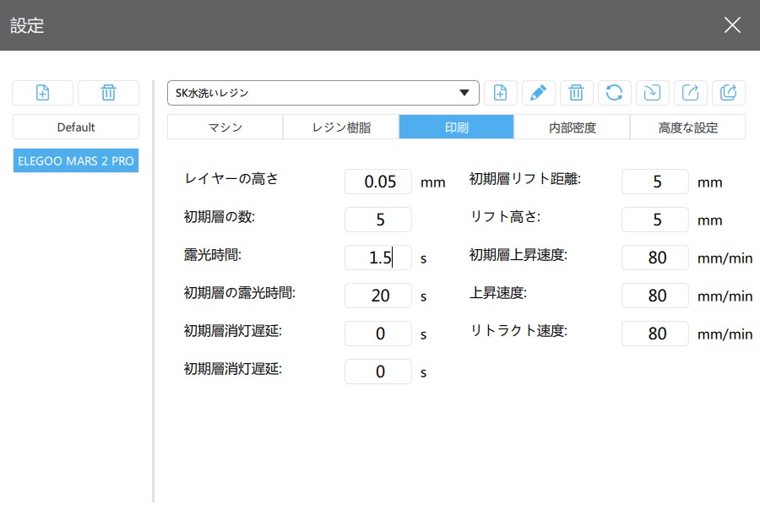Delete the SK水洗いレジン profile

click(x=576, y=93)
